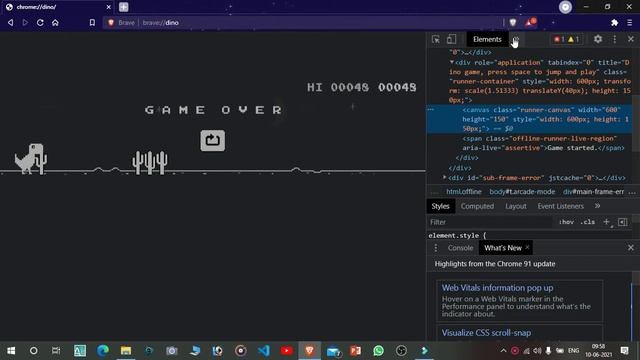Open the profile avatar in title bar

point(565,7)
